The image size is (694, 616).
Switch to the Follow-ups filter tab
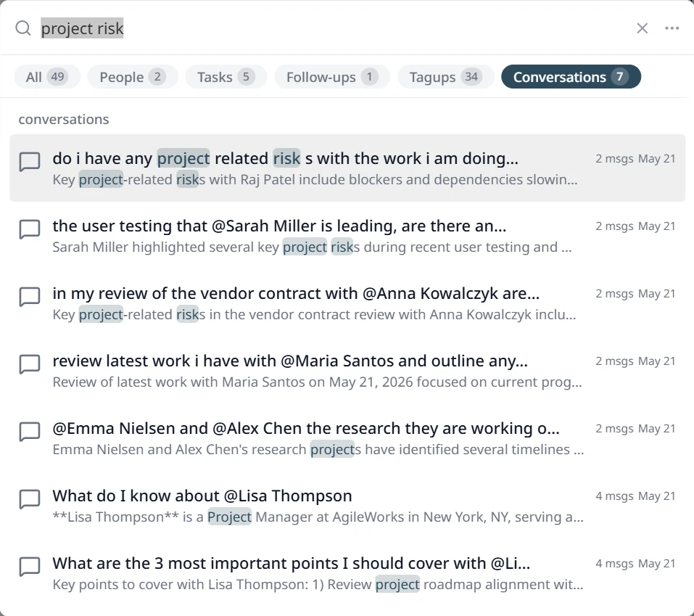click(332, 77)
